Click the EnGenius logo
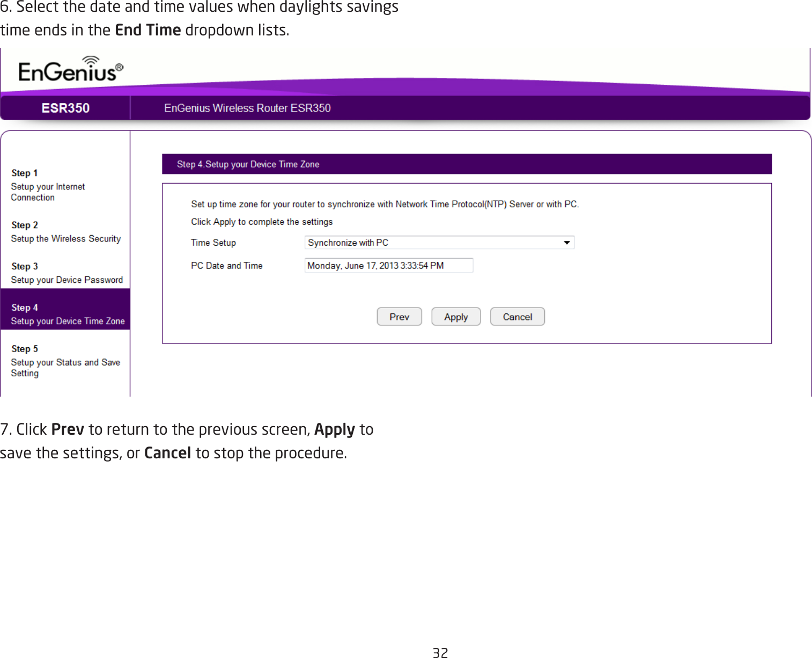 71,69
